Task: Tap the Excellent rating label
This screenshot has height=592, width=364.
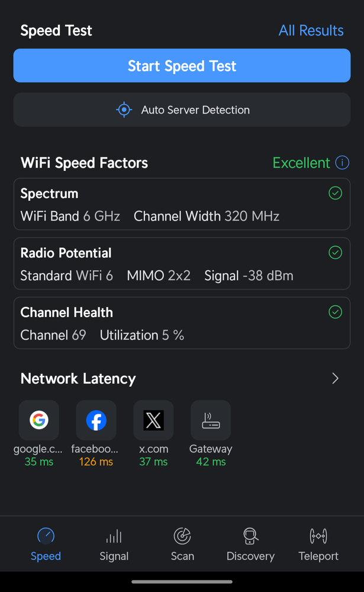Action: pos(301,163)
